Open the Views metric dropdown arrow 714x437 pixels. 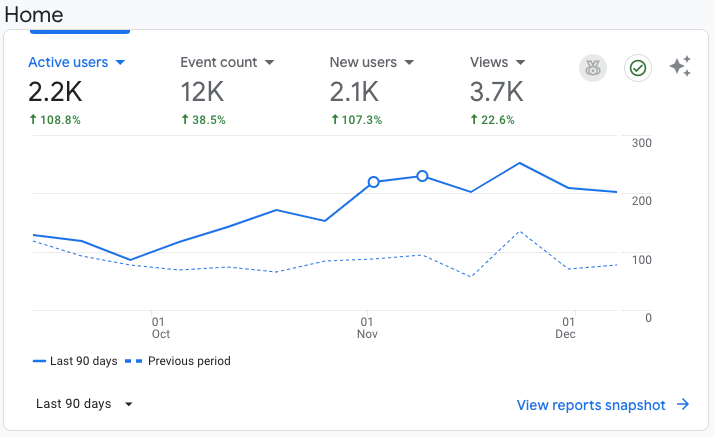tap(519, 63)
